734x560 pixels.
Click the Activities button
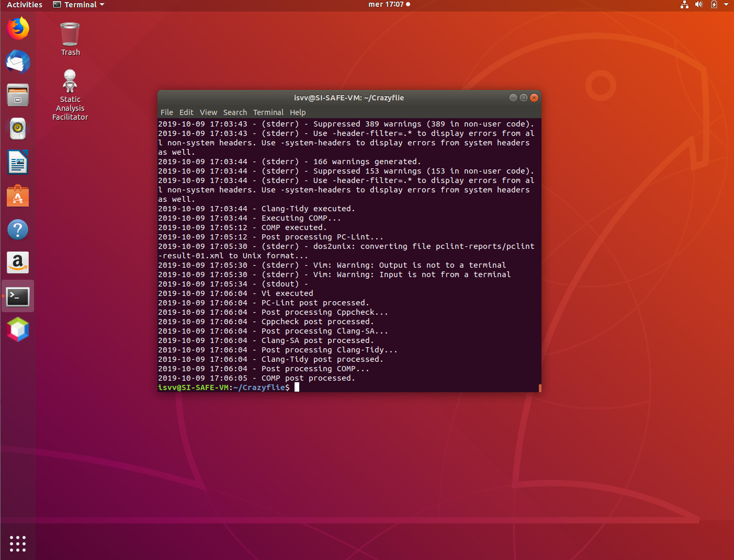coord(25,5)
